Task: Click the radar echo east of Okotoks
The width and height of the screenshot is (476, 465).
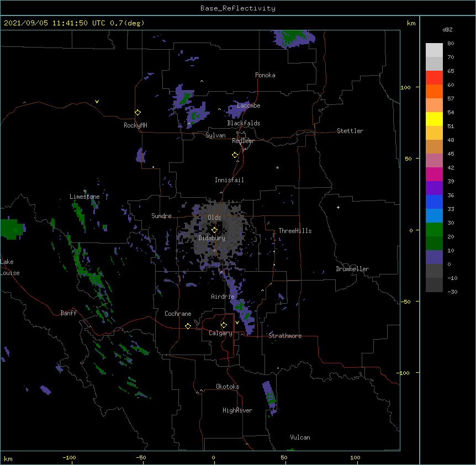Action: [x=270, y=398]
